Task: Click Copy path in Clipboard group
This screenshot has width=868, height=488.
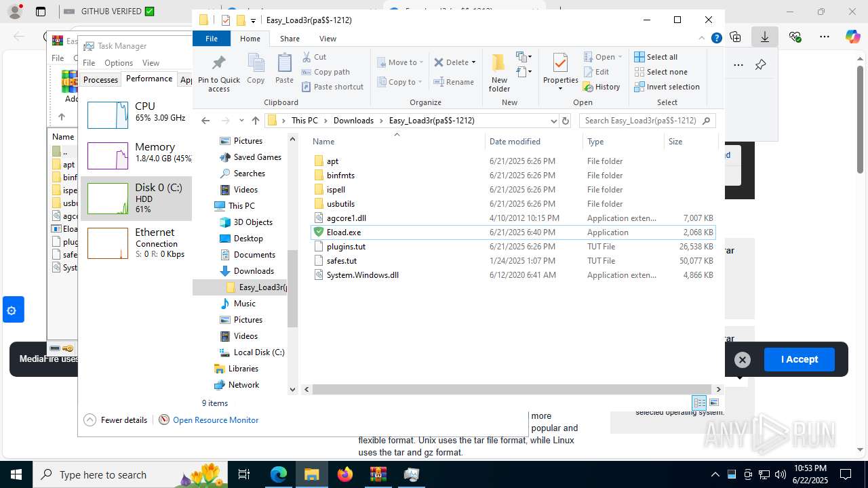Action: pyautogui.click(x=325, y=72)
